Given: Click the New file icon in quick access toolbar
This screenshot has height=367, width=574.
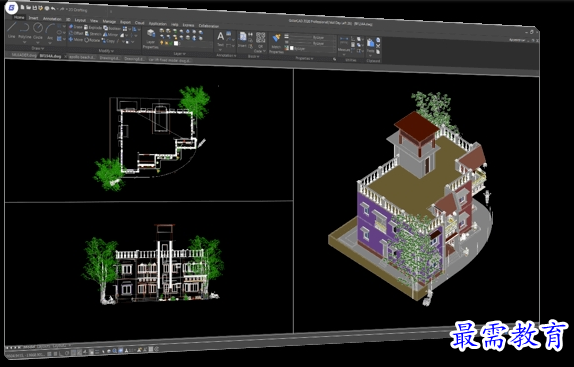Looking at the screenshot, I should pos(23,7).
